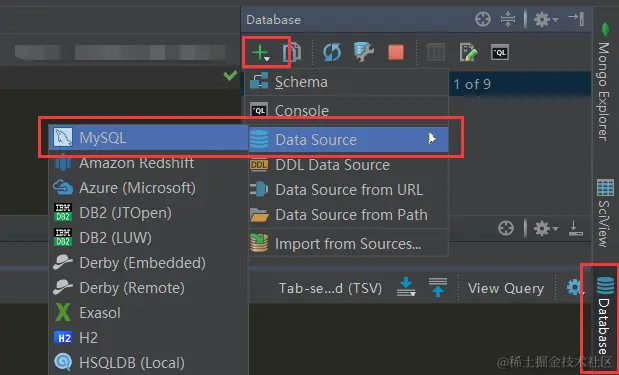
Task: Open the QL console toolbar icon
Action: pyautogui.click(x=500, y=52)
